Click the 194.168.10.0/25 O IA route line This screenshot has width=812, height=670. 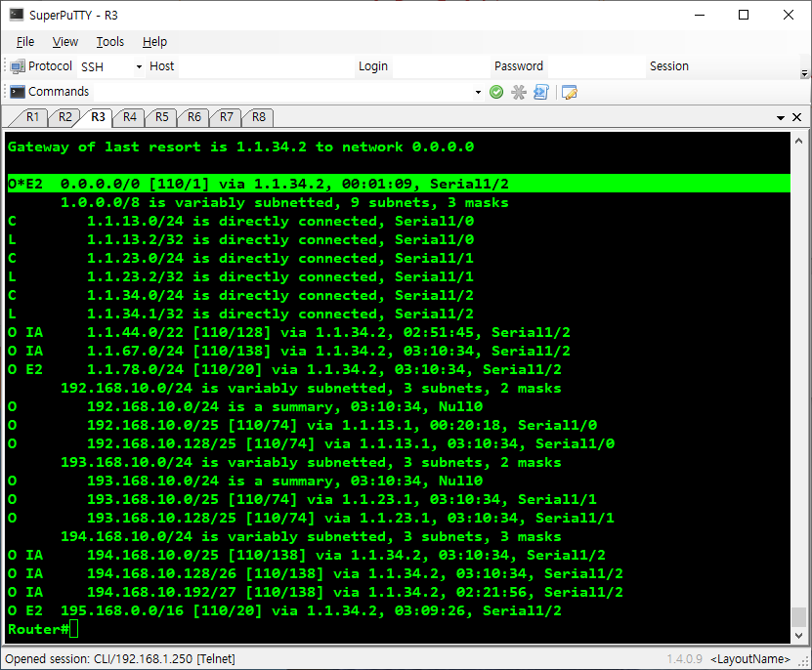pyautogui.click(x=307, y=555)
